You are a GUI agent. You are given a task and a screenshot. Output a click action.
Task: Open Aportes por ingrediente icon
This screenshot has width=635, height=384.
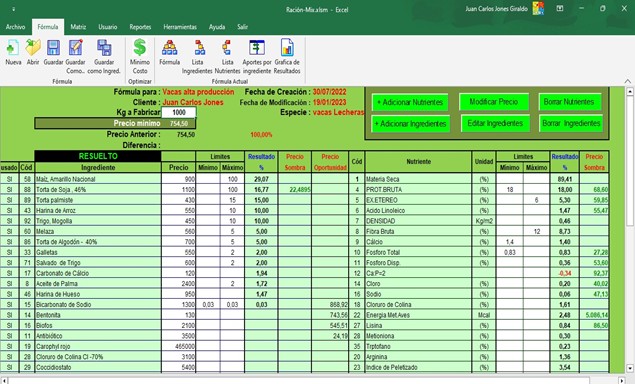257,48
